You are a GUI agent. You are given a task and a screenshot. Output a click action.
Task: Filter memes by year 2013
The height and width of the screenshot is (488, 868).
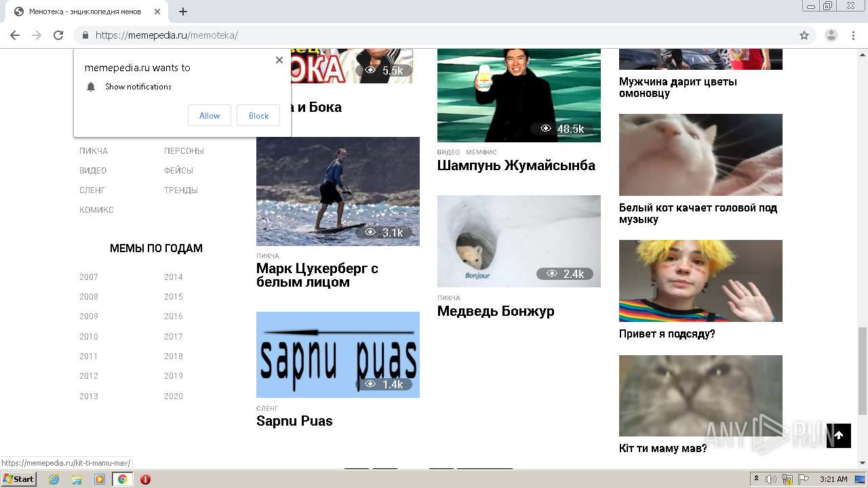[x=89, y=396]
